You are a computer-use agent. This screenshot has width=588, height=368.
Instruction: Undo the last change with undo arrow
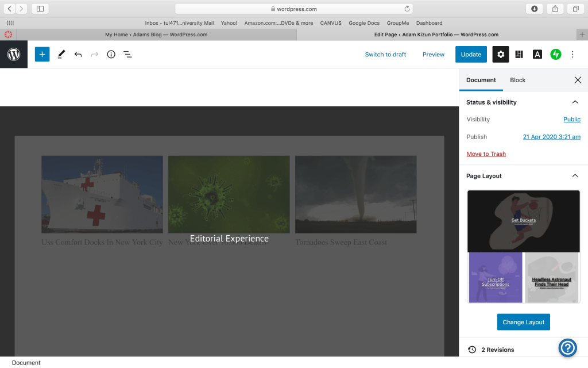[x=78, y=55]
